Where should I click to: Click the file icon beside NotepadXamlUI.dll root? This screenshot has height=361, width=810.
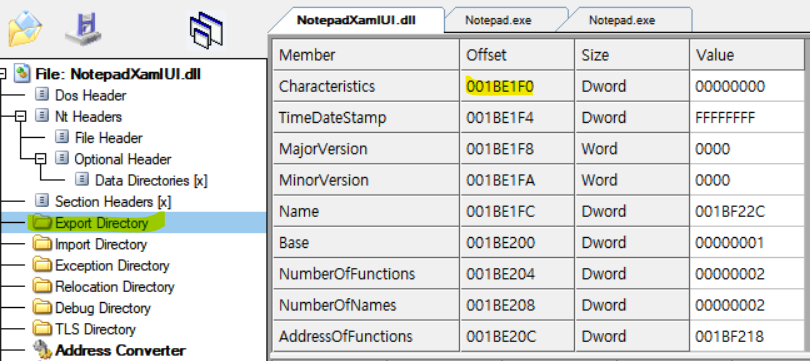22,74
